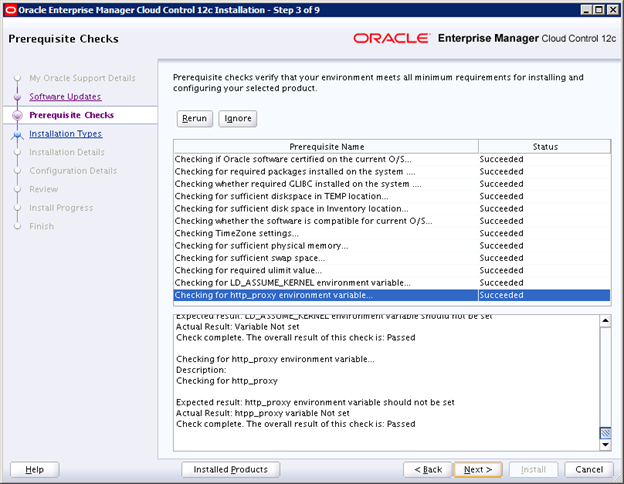The height and width of the screenshot is (484, 624).
Task: Maximize the installer window
Action: pos(599,10)
